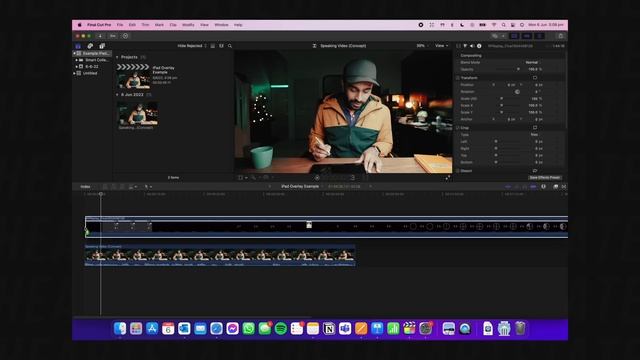Open the Titles and Generators sidebar
This screenshot has height=360, width=640.
point(102,46)
